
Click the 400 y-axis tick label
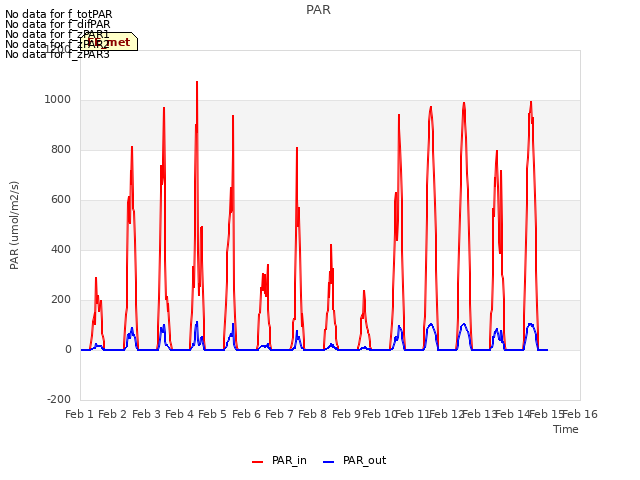click(x=61, y=249)
